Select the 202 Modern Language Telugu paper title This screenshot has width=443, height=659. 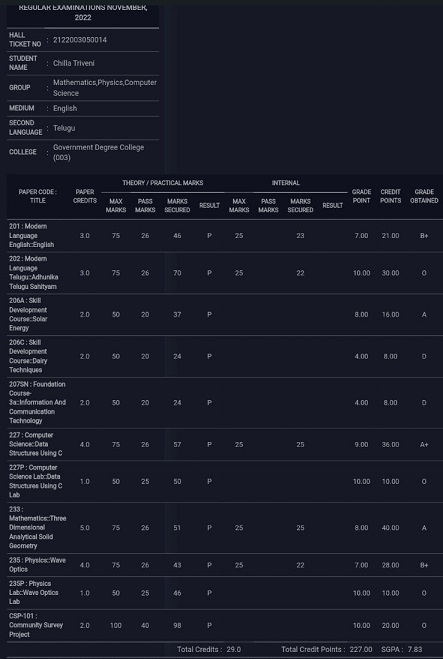34,272
